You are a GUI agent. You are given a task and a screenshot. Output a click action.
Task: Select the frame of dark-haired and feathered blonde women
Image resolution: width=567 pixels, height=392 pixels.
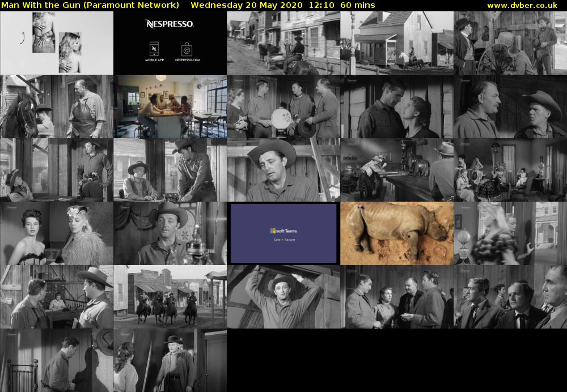57,233
